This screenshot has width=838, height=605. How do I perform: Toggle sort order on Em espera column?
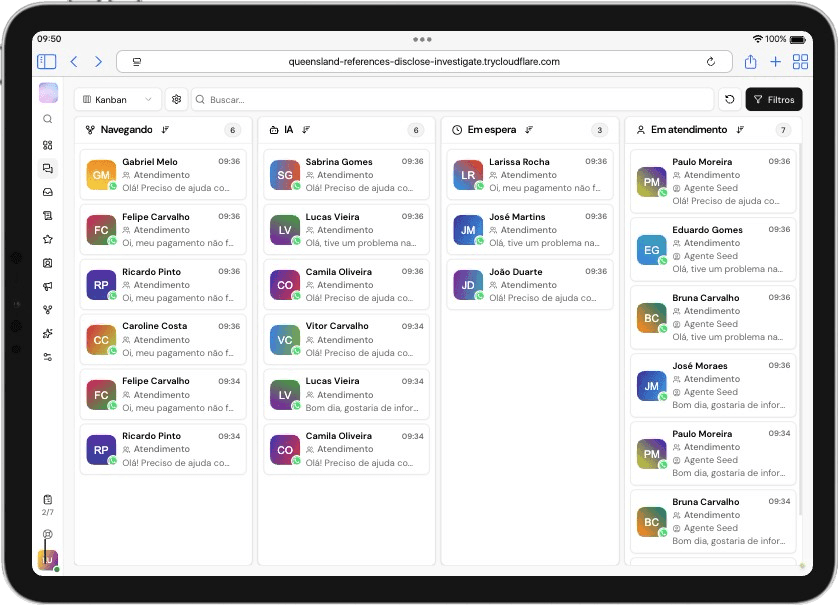[x=529, y=130]
